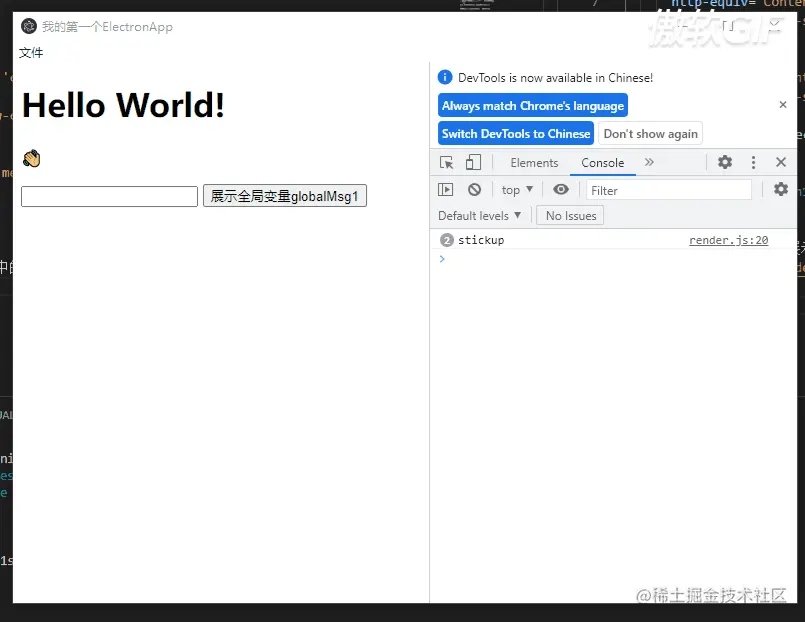Viewport: 805px width, 622px height.
Task: Activate the inspect element picker icon
Action: [446, 163]
